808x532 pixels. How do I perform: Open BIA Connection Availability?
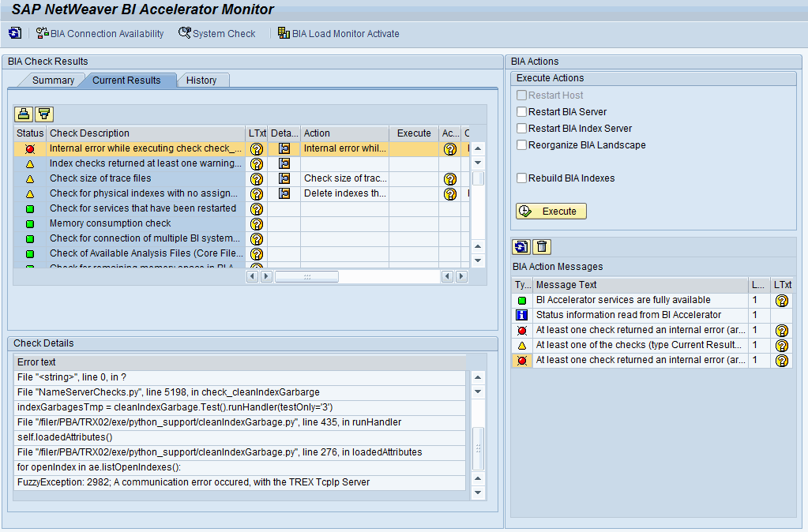tap(100, 33)
